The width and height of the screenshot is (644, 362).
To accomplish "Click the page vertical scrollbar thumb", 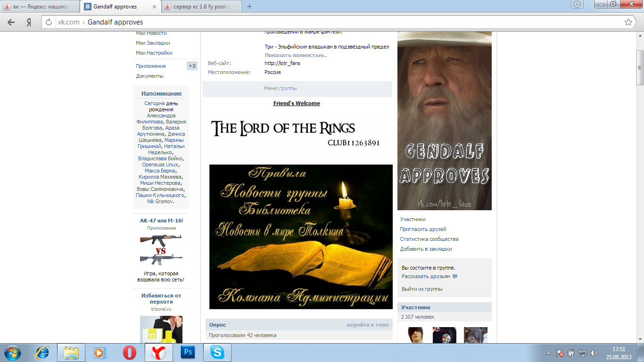I will (x=640, y=67).
